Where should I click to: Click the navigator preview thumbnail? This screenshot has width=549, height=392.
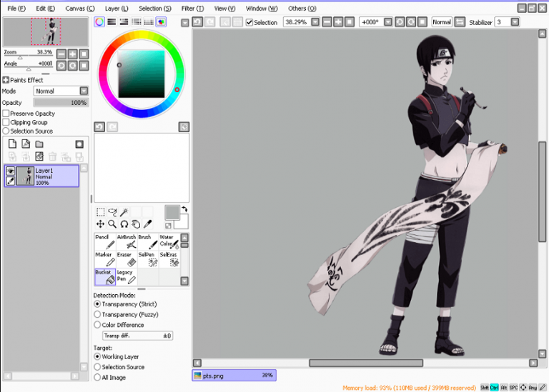click(46, 31)
